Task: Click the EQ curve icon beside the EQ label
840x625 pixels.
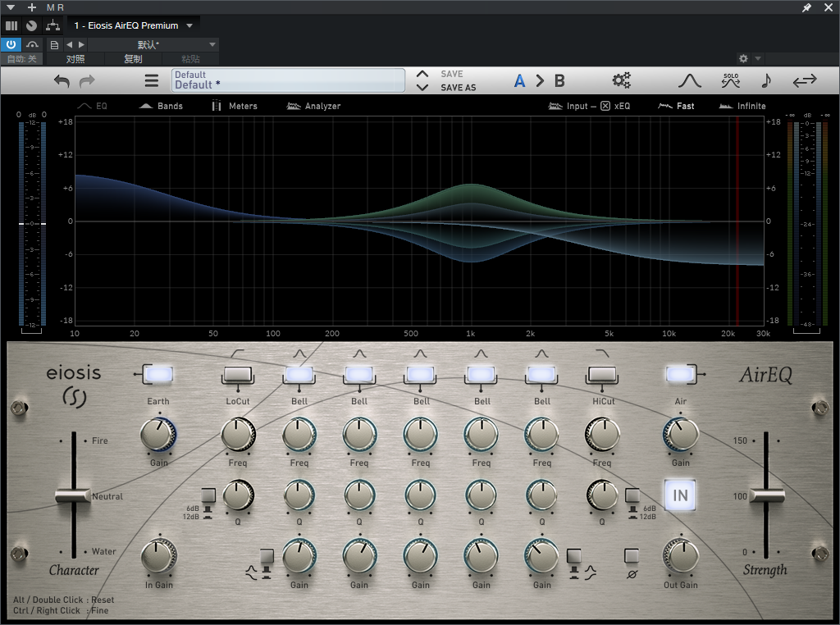Action: pyautogui.click(x=84, y=106)
